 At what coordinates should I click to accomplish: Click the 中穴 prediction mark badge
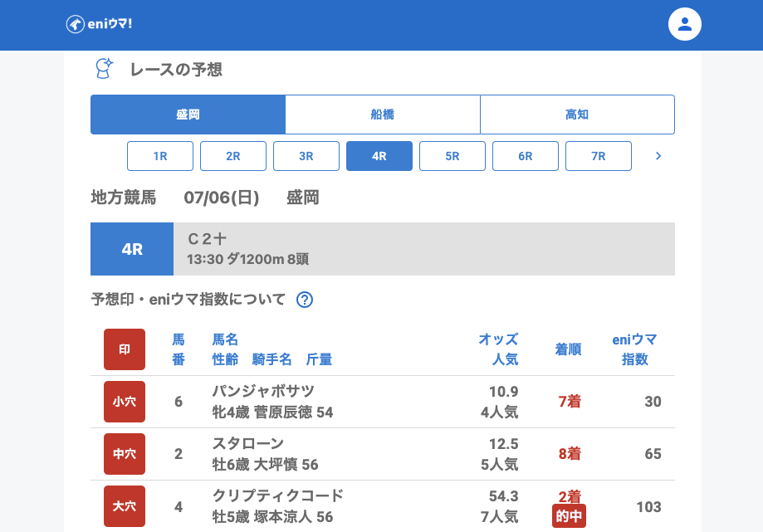click(x=125, y=454)
